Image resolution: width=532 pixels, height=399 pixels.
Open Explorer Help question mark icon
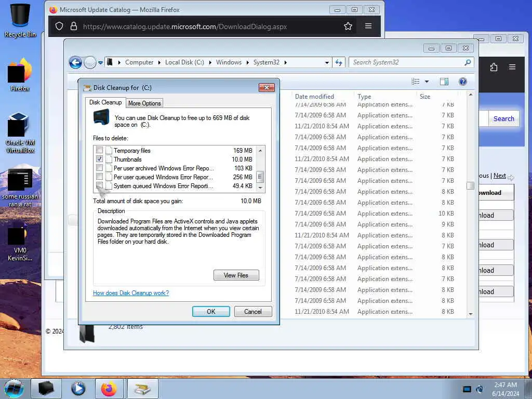462,82
